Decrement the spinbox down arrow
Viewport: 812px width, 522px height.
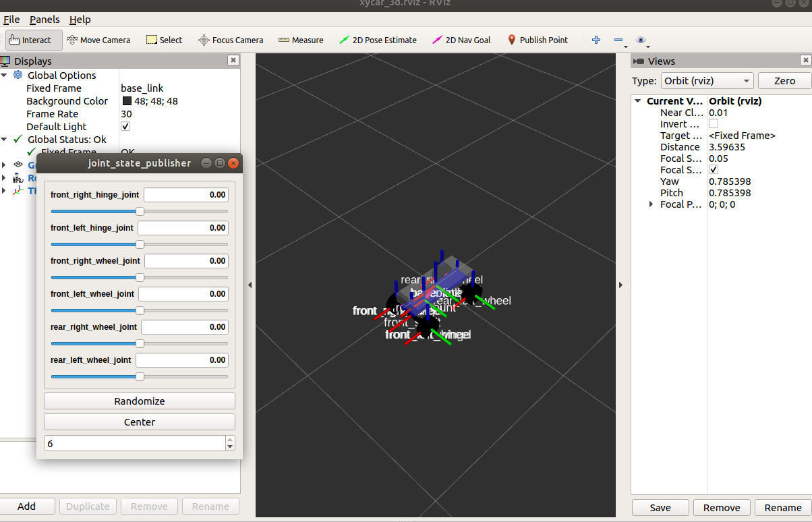point(230,447)
